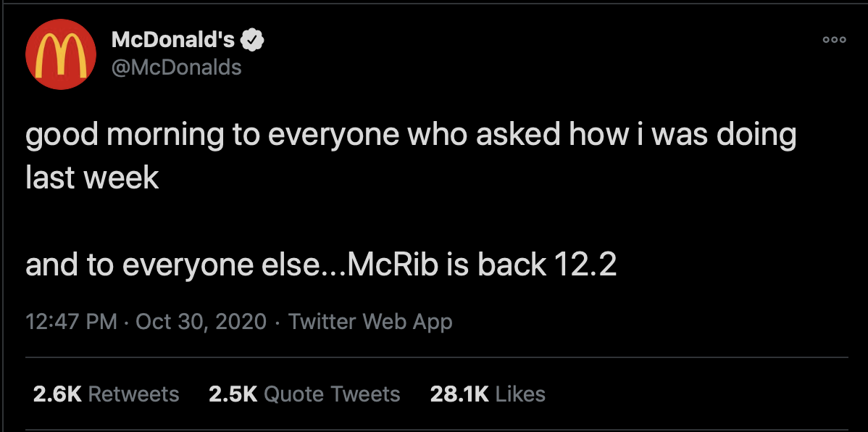Viewport: 868px width, 432px height.
Task: Click the Oct 30, 2020 date
Action: [x=201, y=321]
